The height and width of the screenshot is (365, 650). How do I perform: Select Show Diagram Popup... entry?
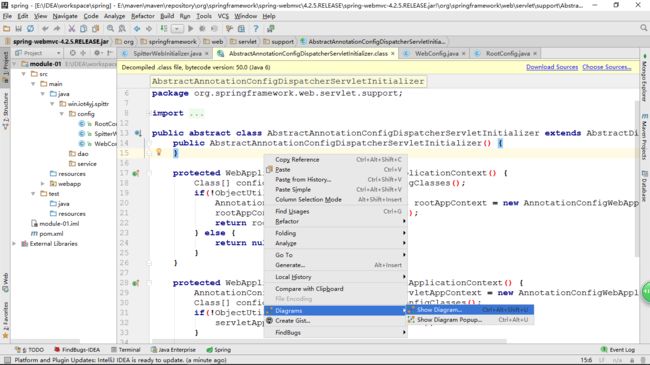[470, 320]
